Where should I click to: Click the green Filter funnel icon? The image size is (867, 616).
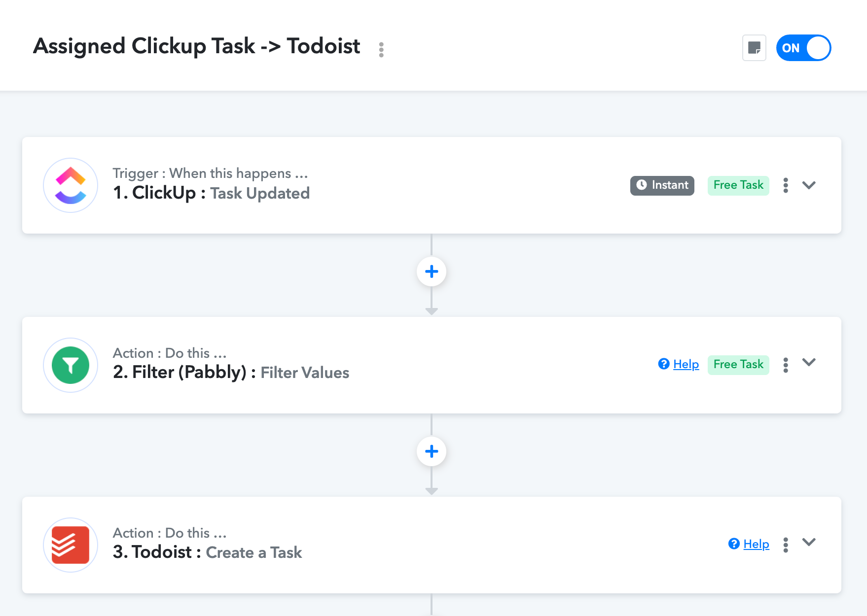[71, 365]
